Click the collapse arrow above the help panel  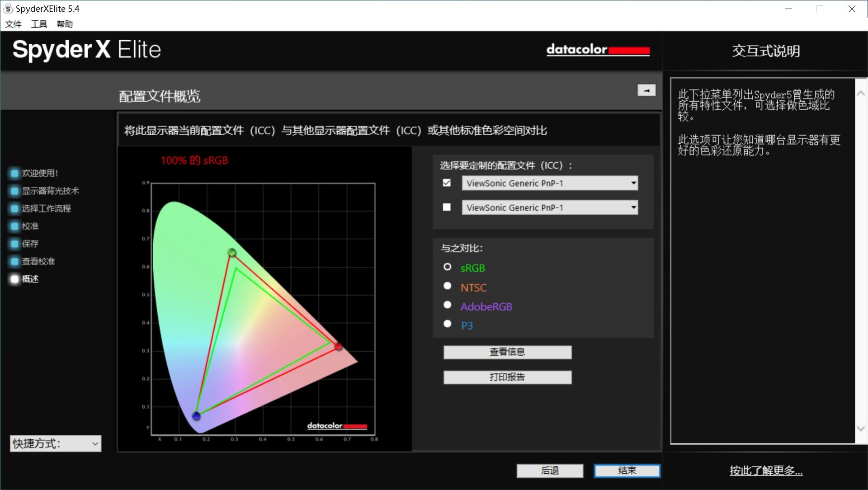coord(646,90)
